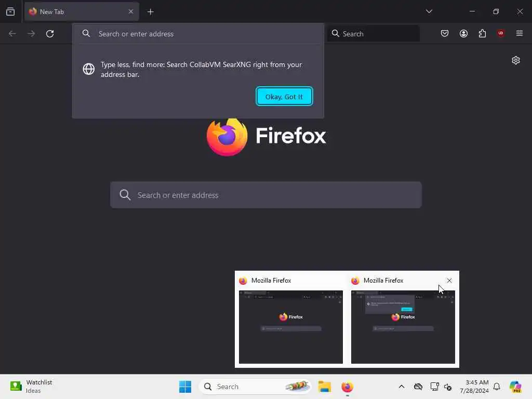Open the Firefox application menu
This screenshot has height=399, width=532.
tap(519, 33)
